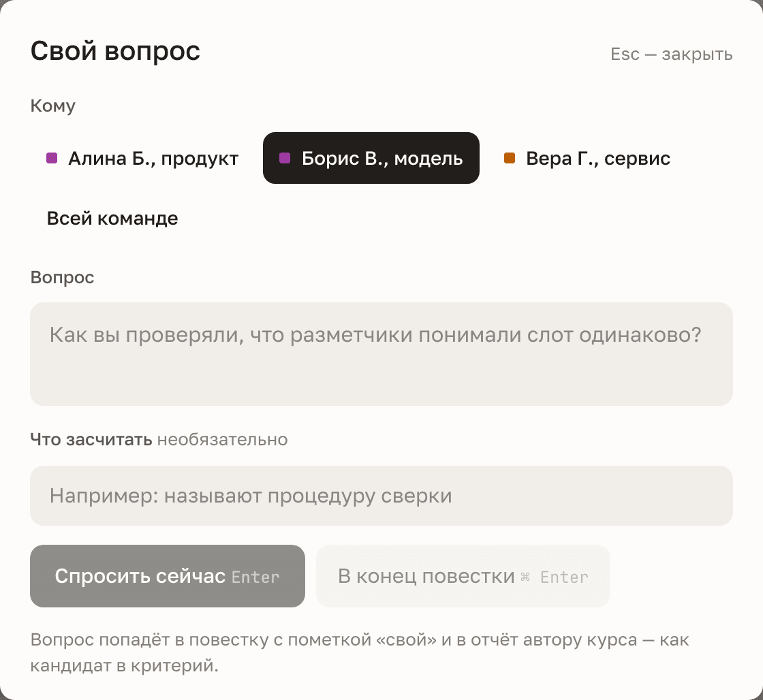Screen dimensions: 763x700
Task: Choose Всей команде as recipient
Action: point(112,219)
